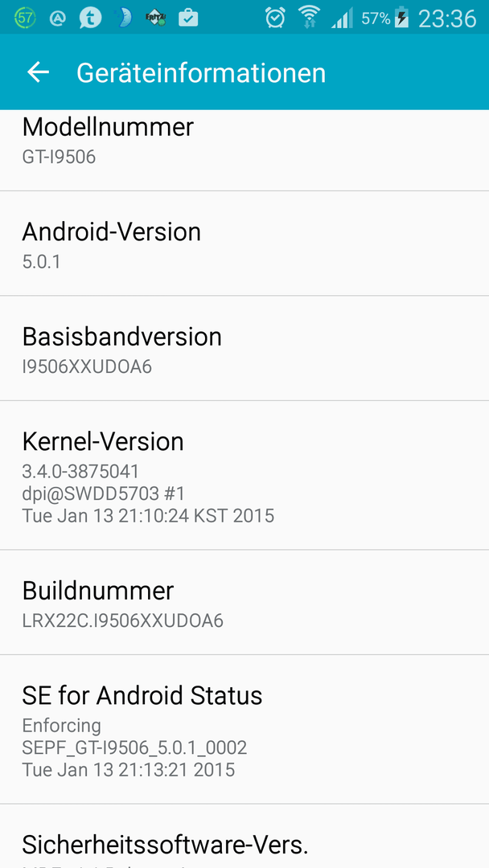
Task: Open the Sicherheitssoftware-Vers. entry
Action: pos(244,837)
